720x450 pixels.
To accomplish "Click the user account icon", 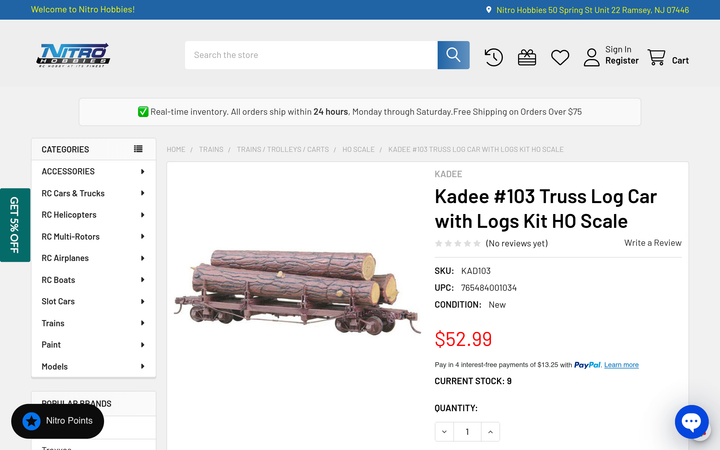I will [x=591, y=57].
